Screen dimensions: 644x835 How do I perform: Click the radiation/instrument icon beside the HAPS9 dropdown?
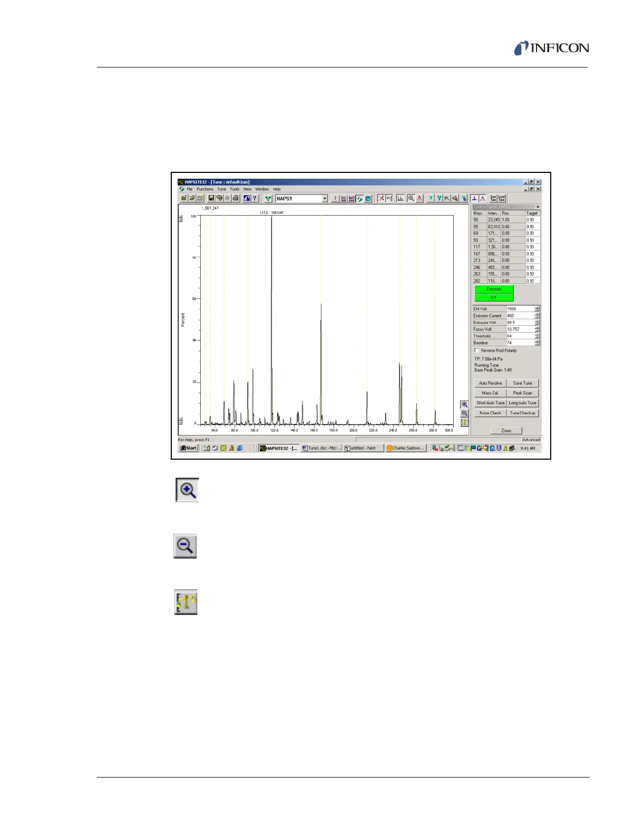[x=268, y=198]
